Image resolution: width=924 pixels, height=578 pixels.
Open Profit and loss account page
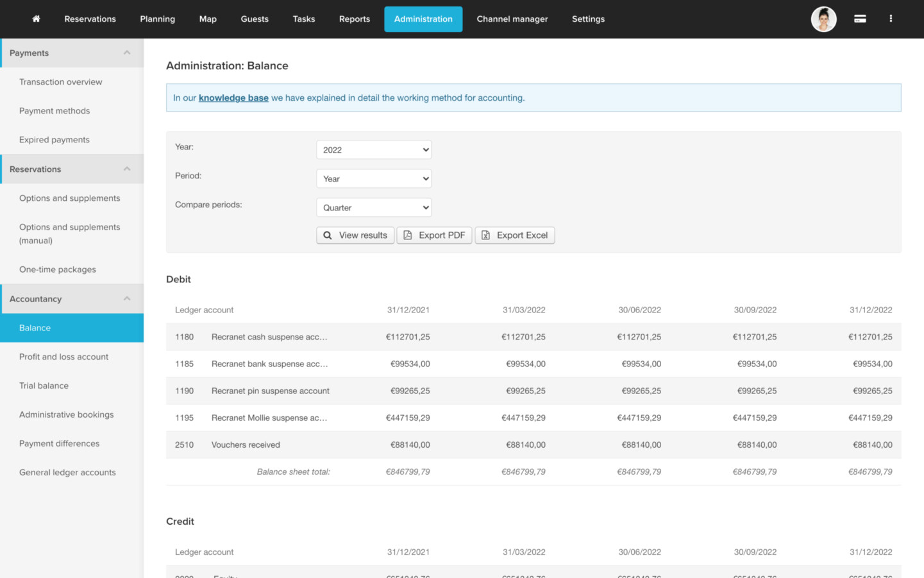tap(63, 357)
